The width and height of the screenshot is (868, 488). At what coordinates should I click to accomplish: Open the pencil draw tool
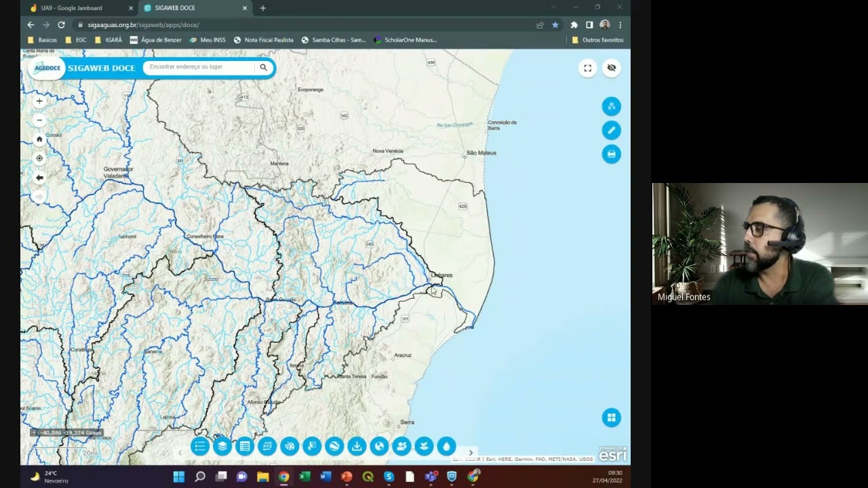612,130
